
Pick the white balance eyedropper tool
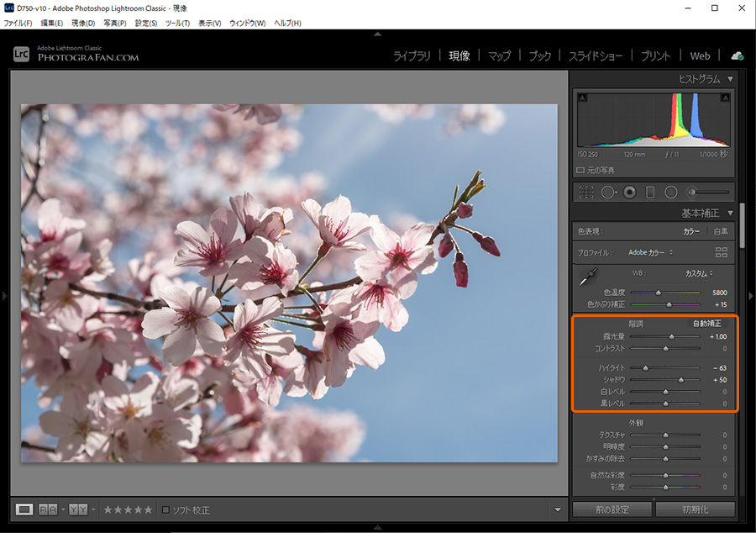tap(588, 277)
